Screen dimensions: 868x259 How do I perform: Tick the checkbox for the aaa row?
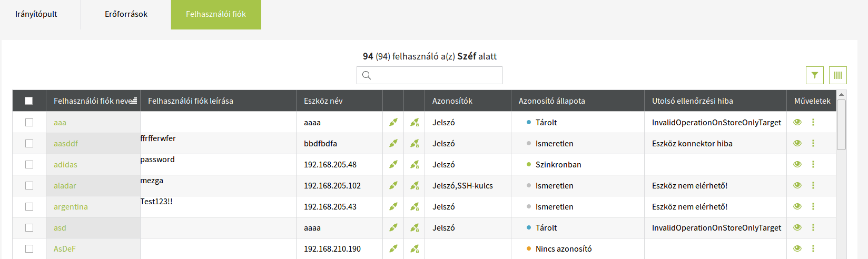click(29, 122)
